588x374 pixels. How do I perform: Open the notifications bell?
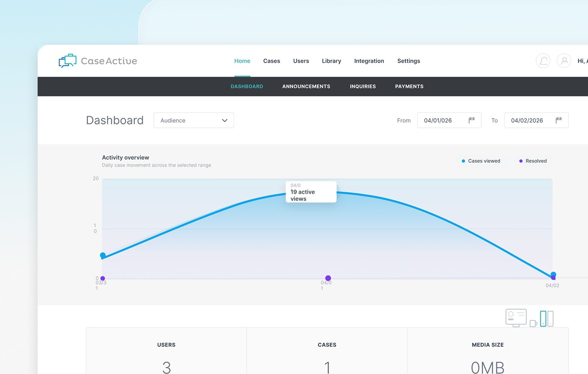[543, 61]
